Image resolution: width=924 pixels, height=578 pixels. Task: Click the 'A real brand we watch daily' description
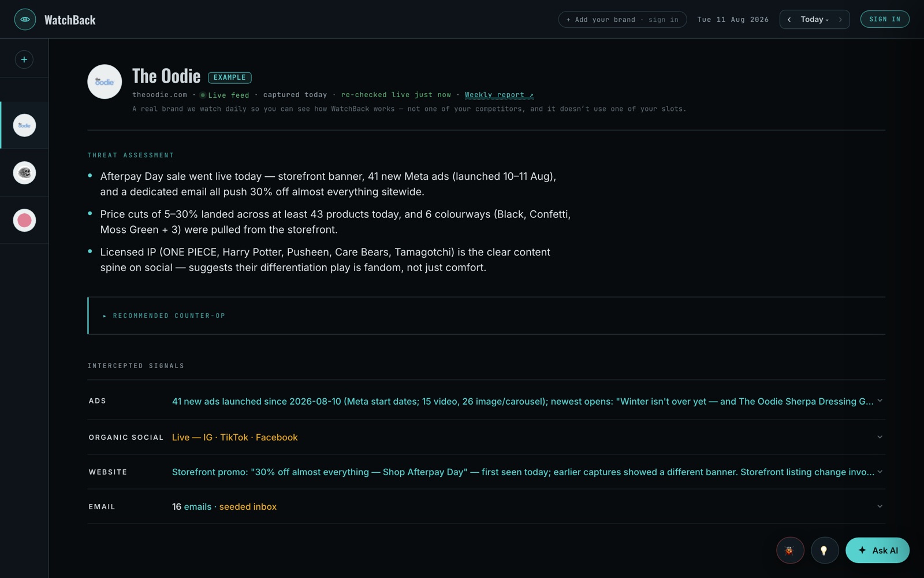tap(409, 109)
